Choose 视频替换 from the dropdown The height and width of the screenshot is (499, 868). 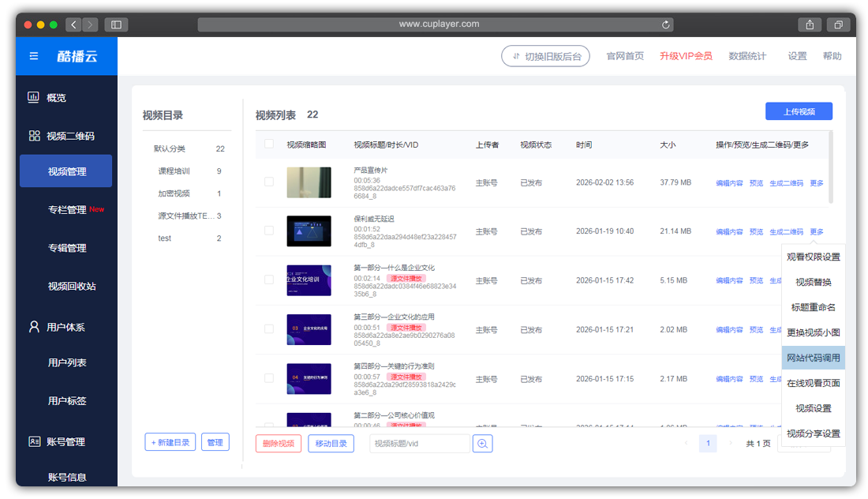pyautogui.click(x=814, y=282)
